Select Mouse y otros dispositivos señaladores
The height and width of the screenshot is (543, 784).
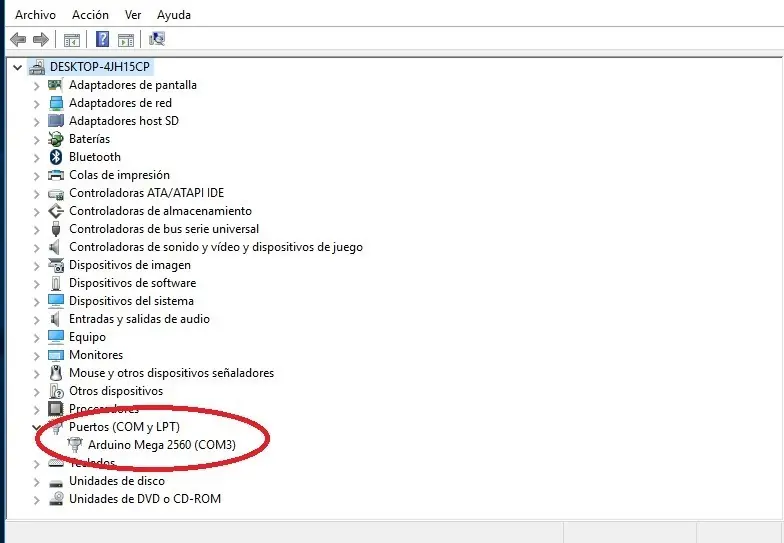click(172, 373)
